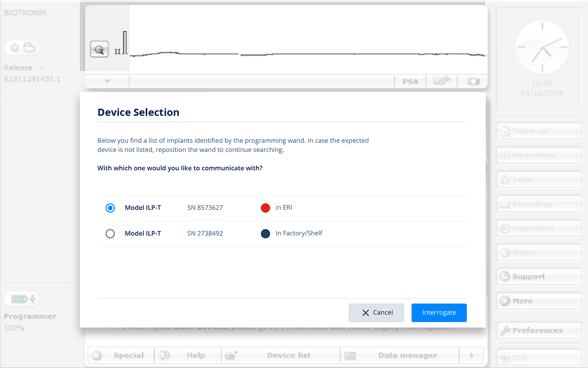Open the Diagnostics panel
Viewport: 588px width, 368px height.
[539, 228]
